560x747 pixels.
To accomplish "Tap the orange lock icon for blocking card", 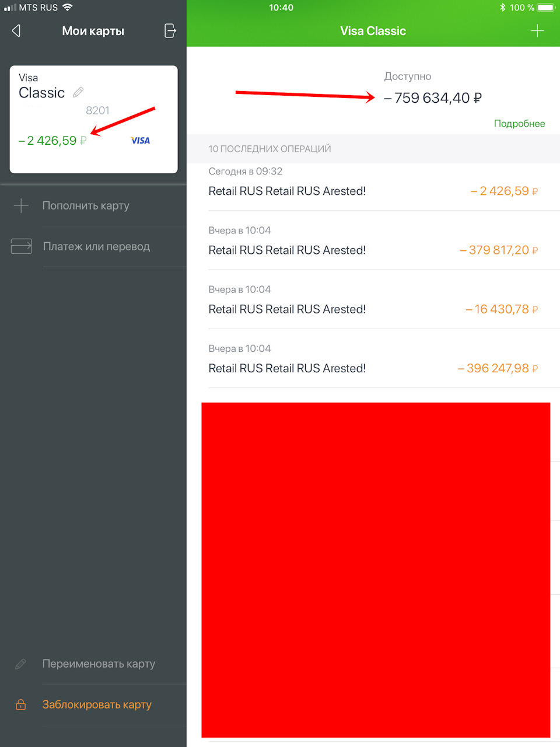I will tap(21, 704).
